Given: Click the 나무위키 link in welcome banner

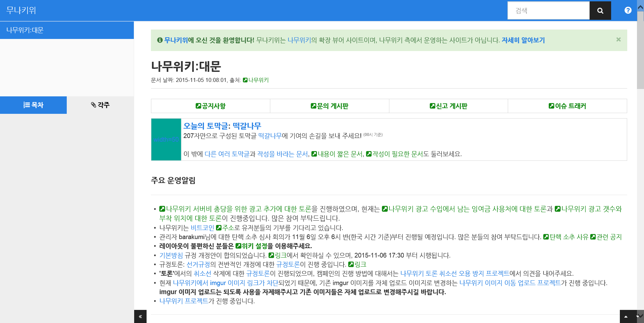Looking at the screenshot, I should 300,40.
